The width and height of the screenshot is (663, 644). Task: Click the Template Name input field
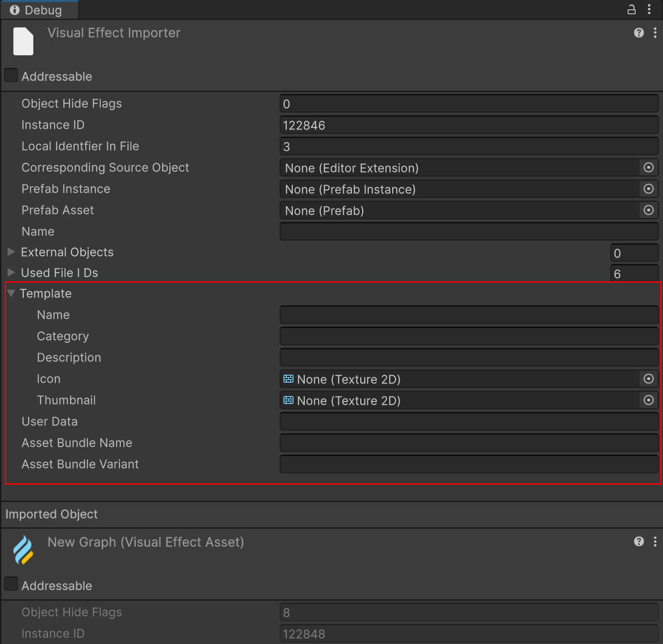(x=468, y=315)
